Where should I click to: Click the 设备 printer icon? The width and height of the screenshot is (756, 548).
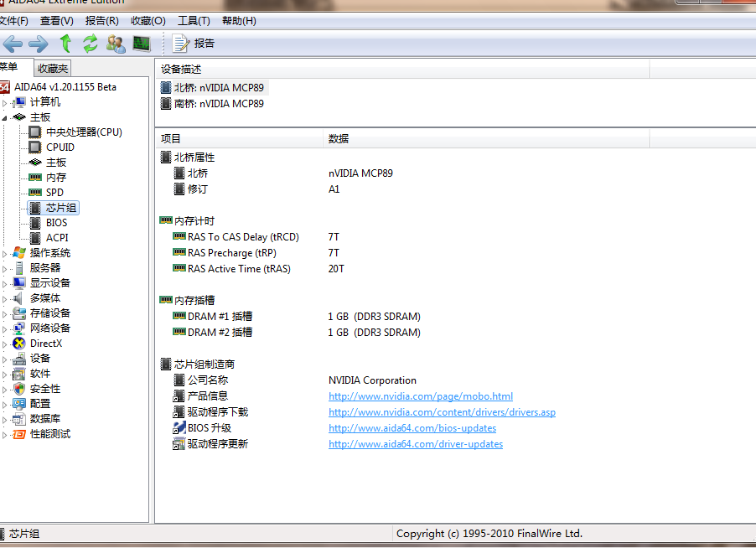point(19,359)
